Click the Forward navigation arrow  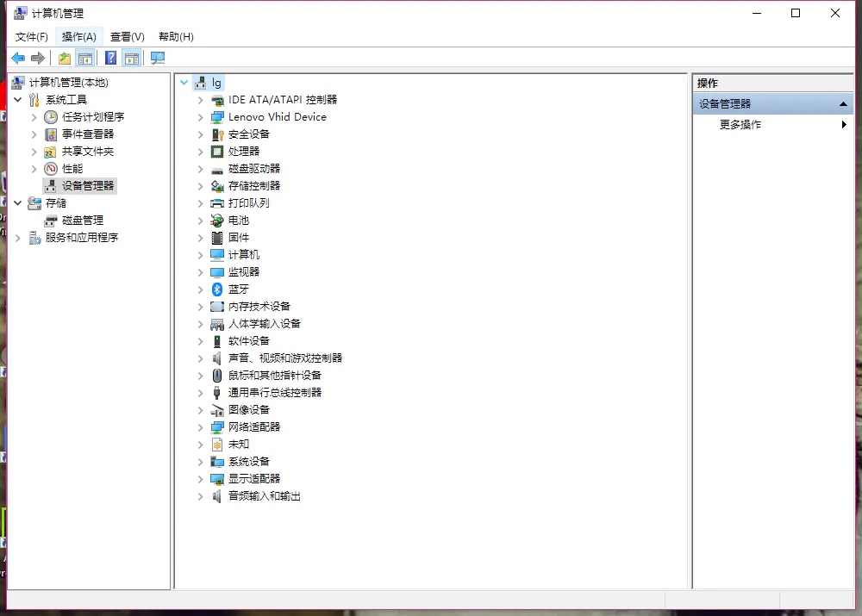[38, 58]
